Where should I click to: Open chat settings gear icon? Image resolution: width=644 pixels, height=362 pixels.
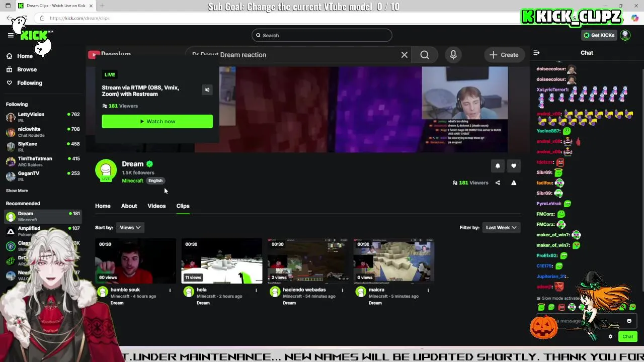[x=610, y=337]
